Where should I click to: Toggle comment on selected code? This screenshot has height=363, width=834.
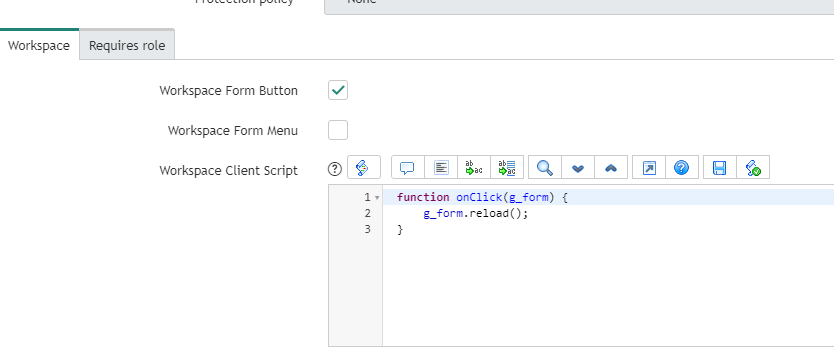click(407, 168)
